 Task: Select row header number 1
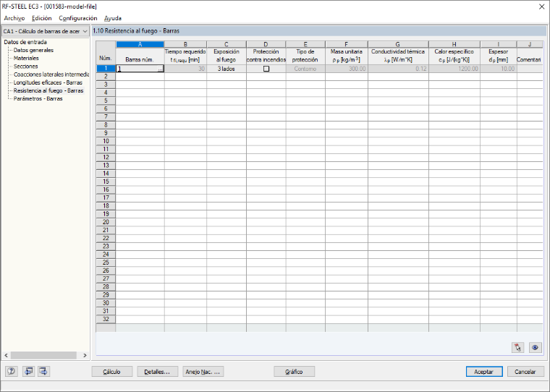(106, 69)
